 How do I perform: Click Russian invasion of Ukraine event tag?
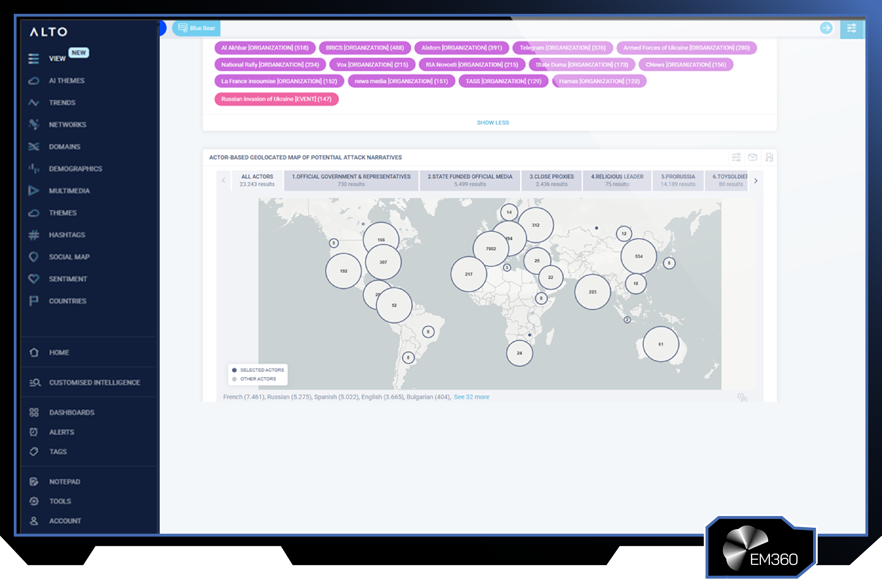pyautogui.click(x=276, y=99)
